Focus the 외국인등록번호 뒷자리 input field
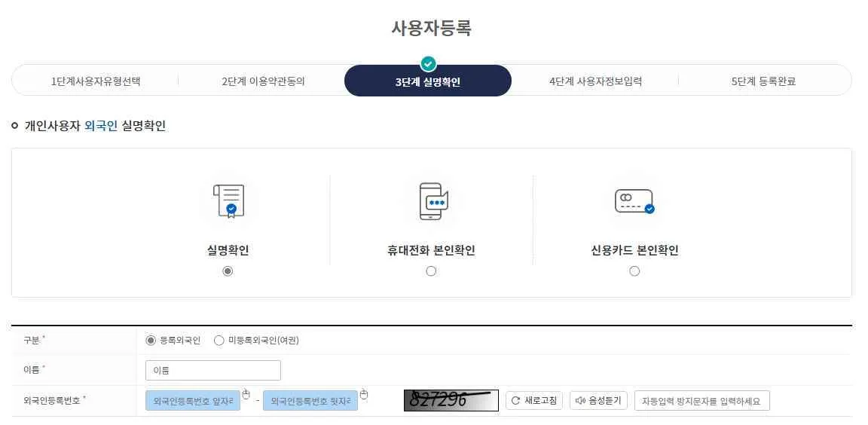 pos(310,401)
